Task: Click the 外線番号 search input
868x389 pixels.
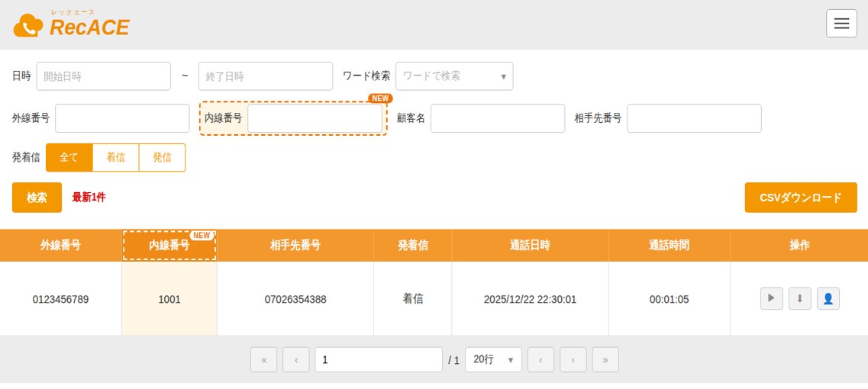Action: 122,118
